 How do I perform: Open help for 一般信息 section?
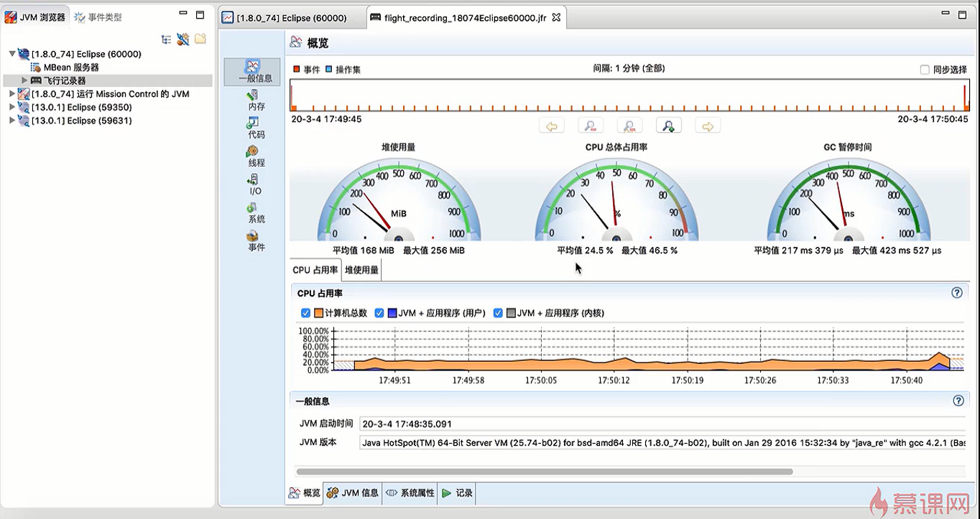(x=958, y=401)
